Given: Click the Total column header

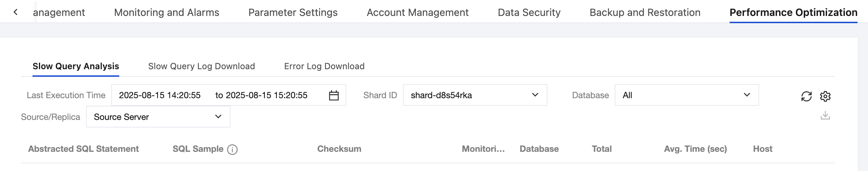Looking at the screenshot, I should 602,149.
